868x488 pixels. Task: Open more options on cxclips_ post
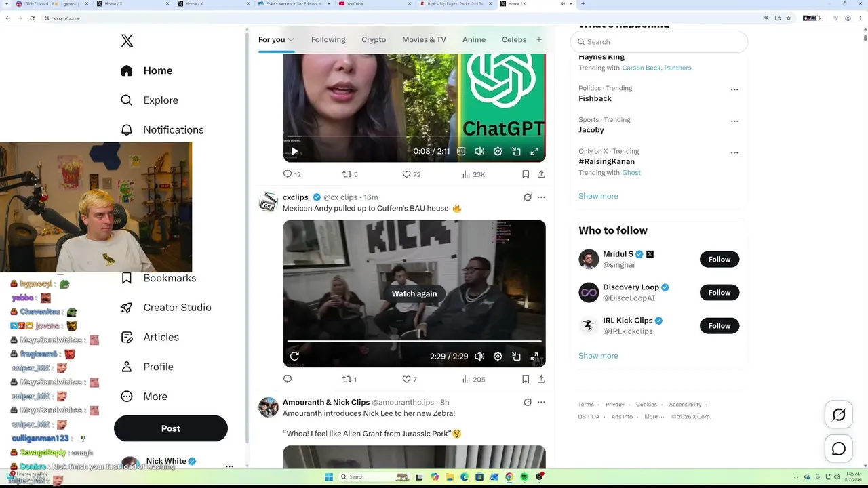pyautogui.click(x=541, y=197)
